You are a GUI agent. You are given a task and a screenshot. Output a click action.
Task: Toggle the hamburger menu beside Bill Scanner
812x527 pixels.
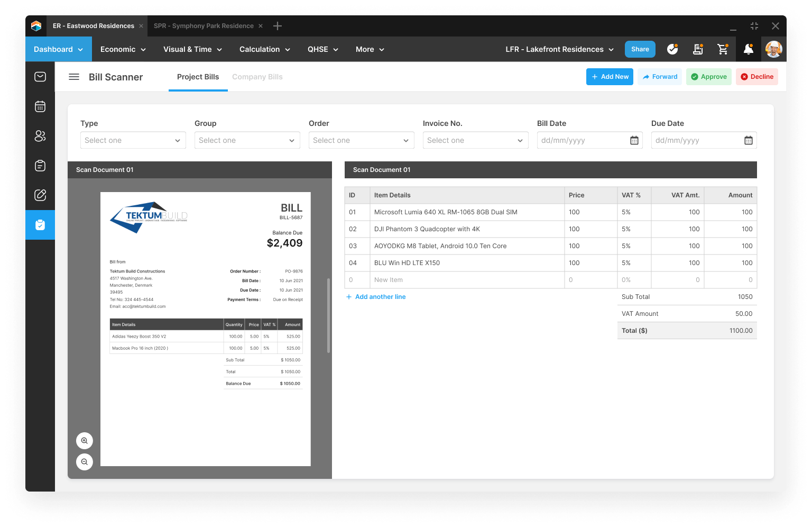pos(74,77)
